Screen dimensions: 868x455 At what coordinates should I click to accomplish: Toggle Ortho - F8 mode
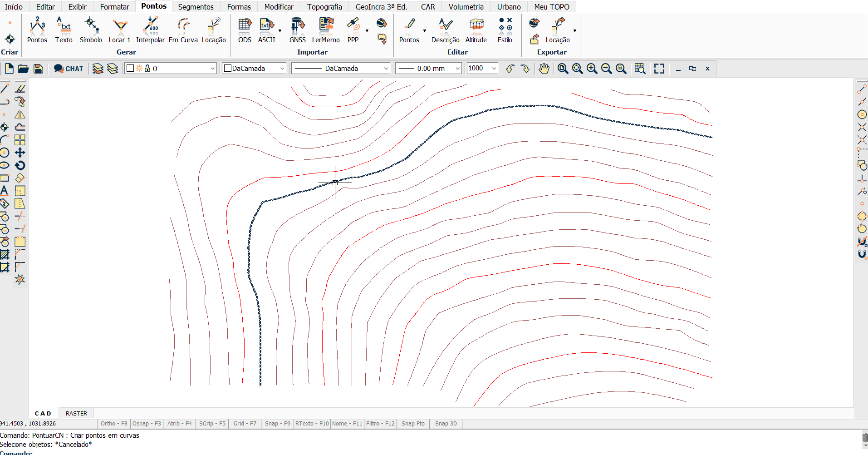(x=114, y=424)
